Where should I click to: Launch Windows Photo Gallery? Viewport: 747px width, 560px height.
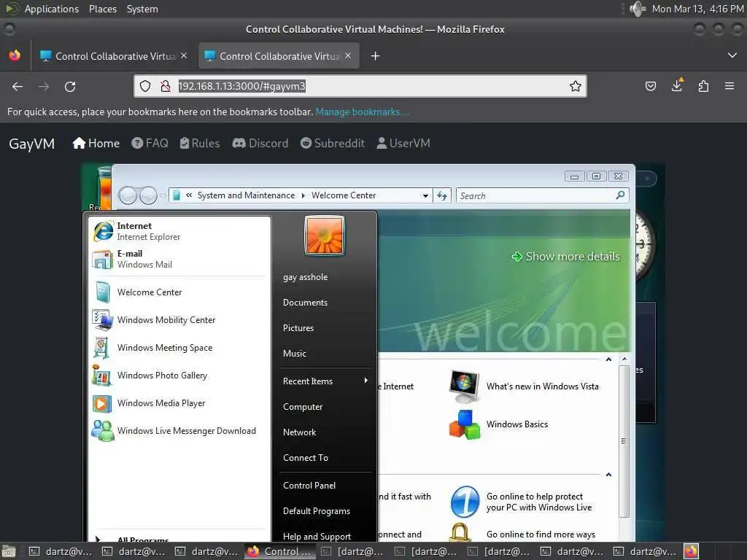coord(179,376)
